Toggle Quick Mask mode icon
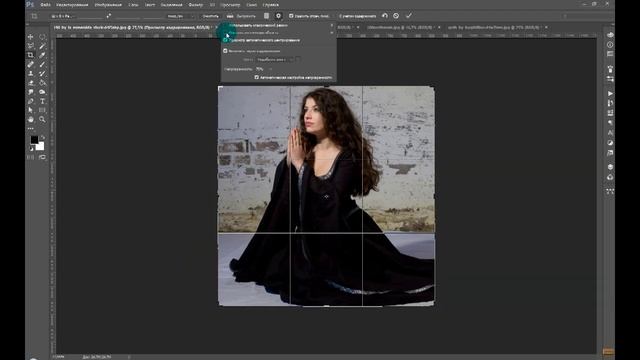The image size is (640, 360). pyautogui.click(x=31, y=157)
